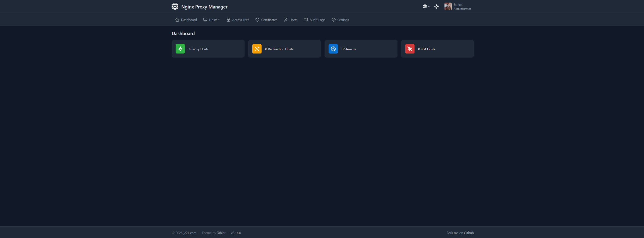Open the jc21.com footer link
Image resolution: width=644 pixels, height=238 pixels.
click(x=190, y=233)
